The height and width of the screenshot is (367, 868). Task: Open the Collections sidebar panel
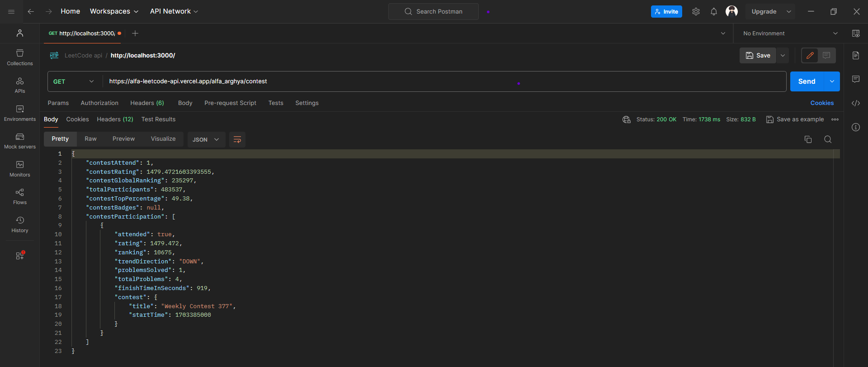[x=20, y=57]
